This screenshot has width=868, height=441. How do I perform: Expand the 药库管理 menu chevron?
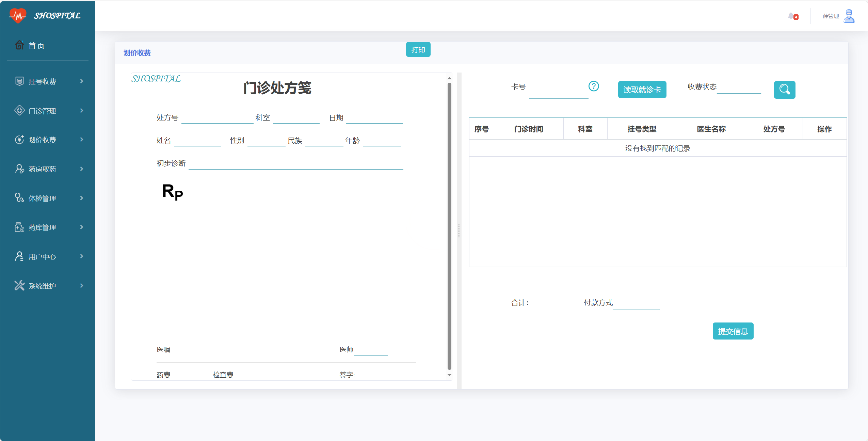click(x=82, y=227)
